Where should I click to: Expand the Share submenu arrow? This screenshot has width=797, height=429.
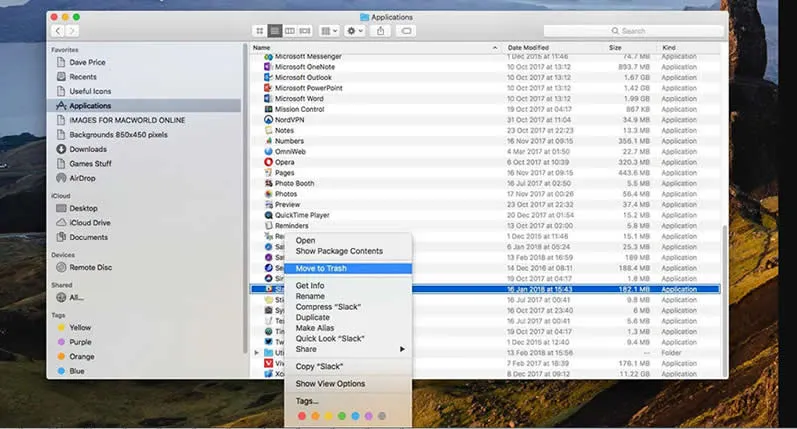(402, 349)
